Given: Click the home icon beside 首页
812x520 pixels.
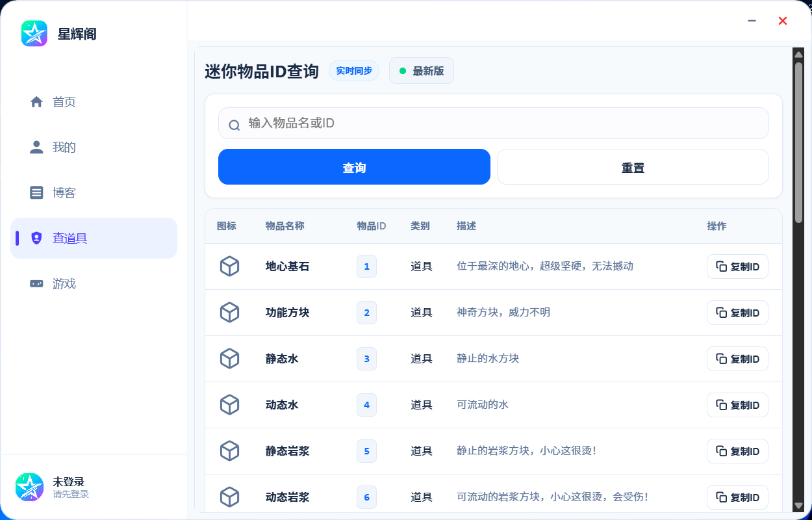Looking at the screenshot, I should click(36, 102).
